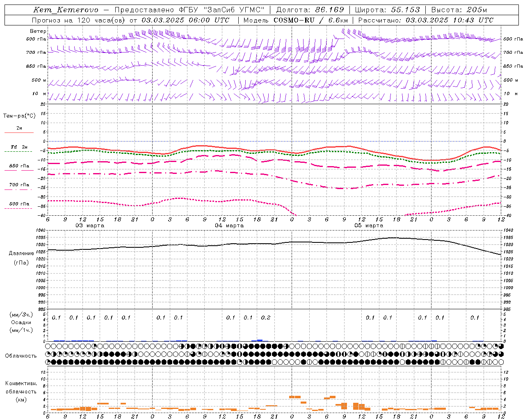Click the 03 марта date label
The width and height of the screenshot is (525, 420).
click(90, 226)
